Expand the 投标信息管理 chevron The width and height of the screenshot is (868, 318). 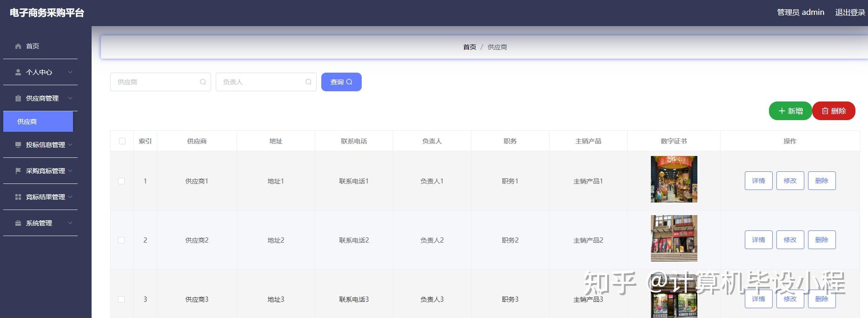[x=70, y=145]
